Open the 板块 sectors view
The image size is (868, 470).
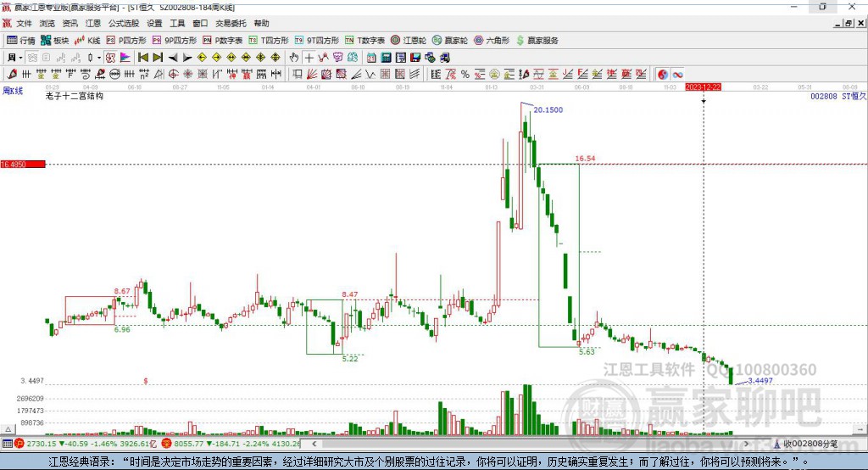(x=54, y=41)
